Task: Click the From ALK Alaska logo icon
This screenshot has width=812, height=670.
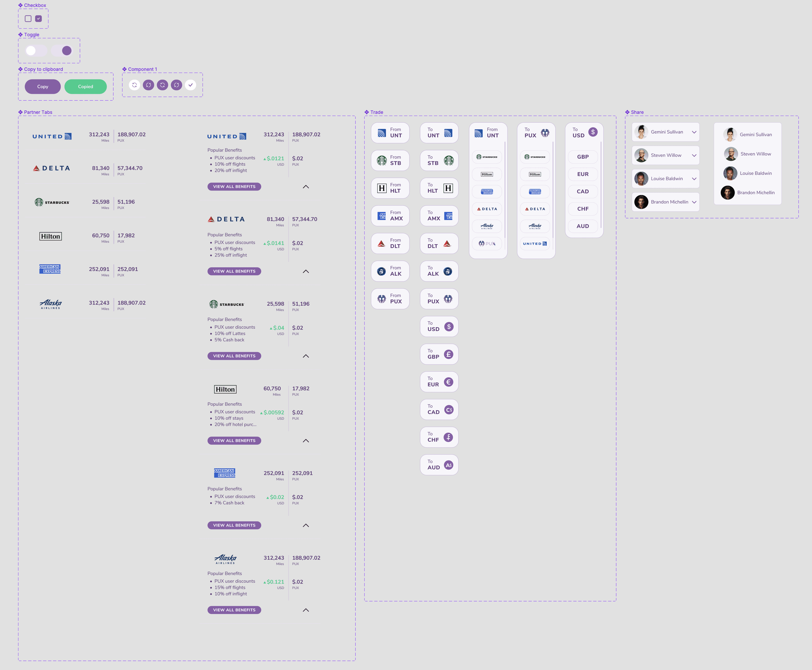Action: coord(381,271)
